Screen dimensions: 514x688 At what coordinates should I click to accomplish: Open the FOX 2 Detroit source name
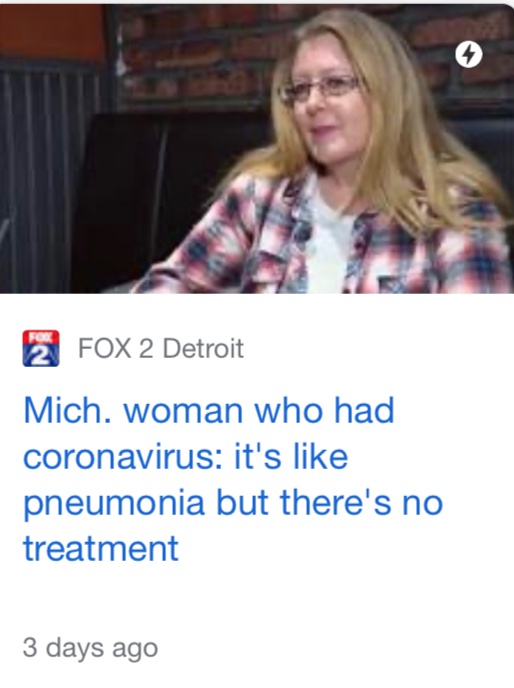(x=161, y=348)
